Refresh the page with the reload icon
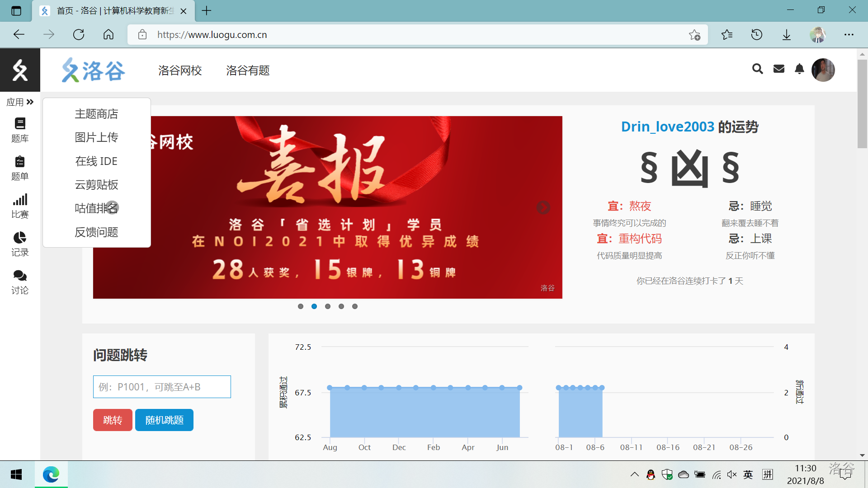Screen dimensions: 868x488 (x=79, y=35)
